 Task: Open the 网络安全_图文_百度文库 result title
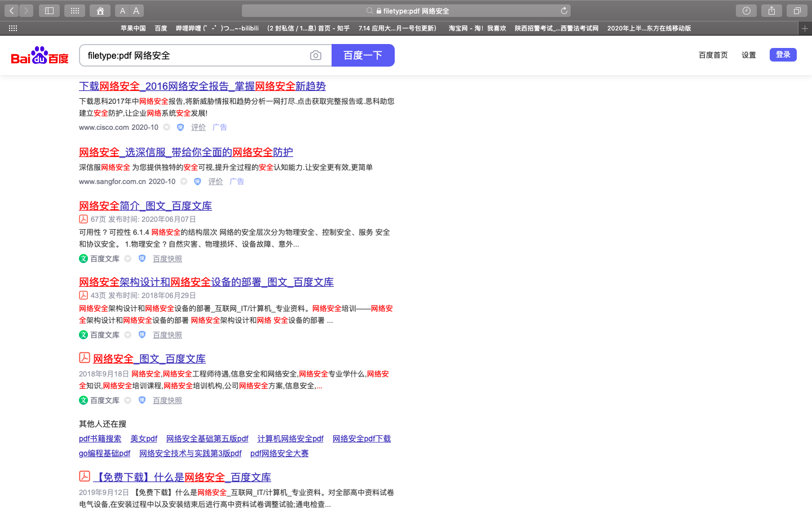click(x=149, y=359)
